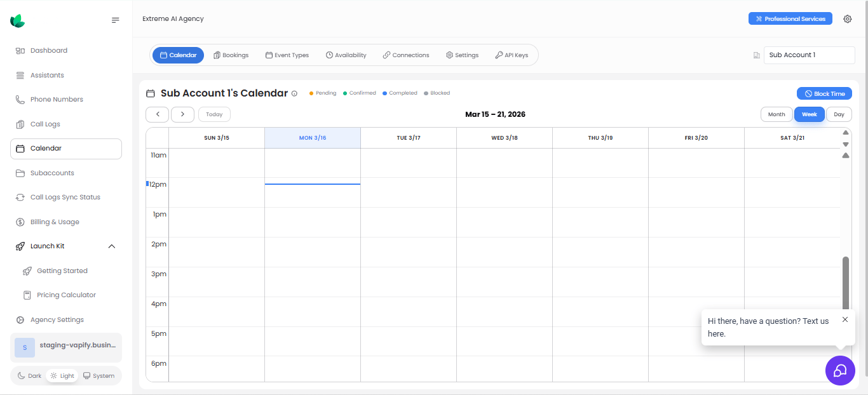The image size is (868, 395).
Task: Switch theme to Dark
Action: [29, 375]
